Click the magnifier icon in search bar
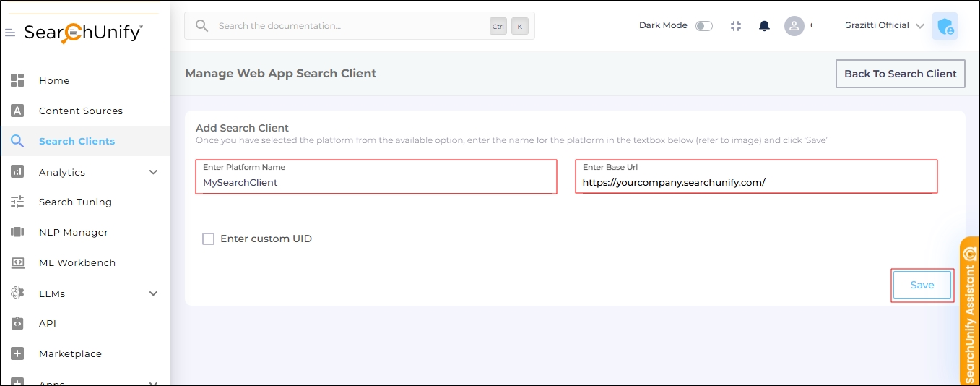The height and width of the screenshot is (386, 980). pyautogui.click(x=203, y=26)
